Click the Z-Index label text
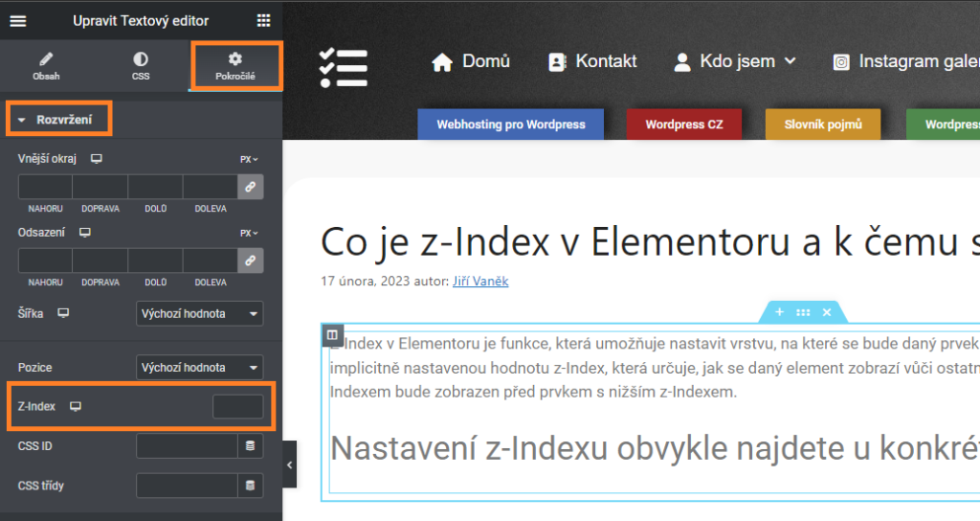Image resolution: width=980 pixels, height=521 pixels. (x=37, y=406)
